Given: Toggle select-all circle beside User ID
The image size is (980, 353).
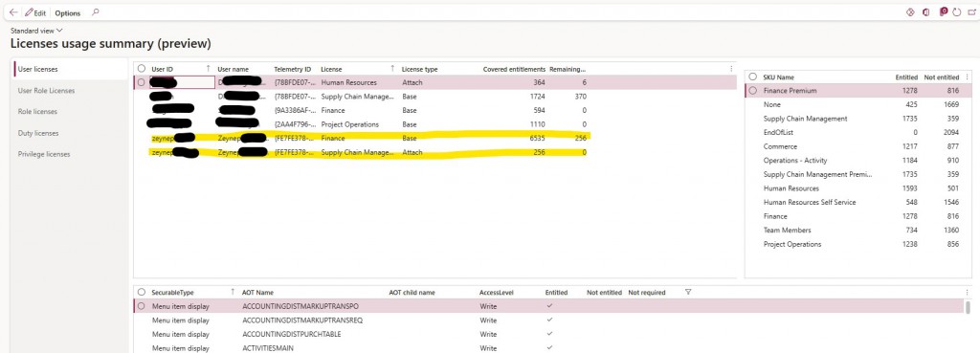Looking at the screenshot, I should pos(142,69).
